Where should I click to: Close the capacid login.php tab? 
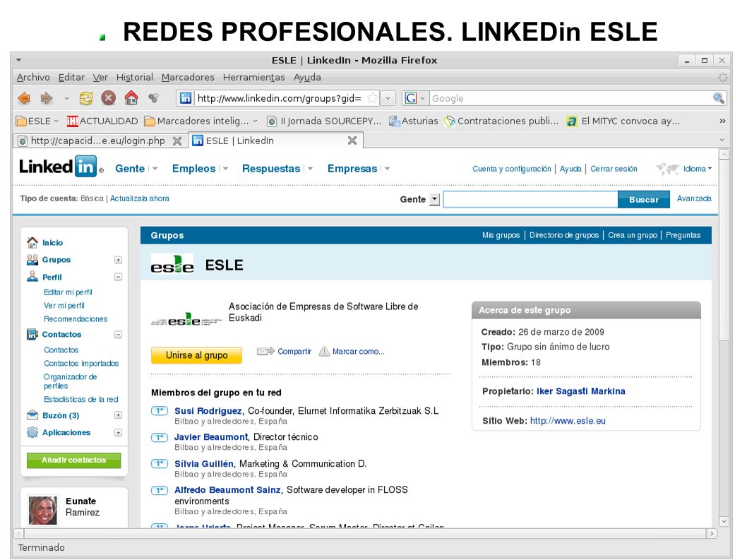click(x=177, y=141)
